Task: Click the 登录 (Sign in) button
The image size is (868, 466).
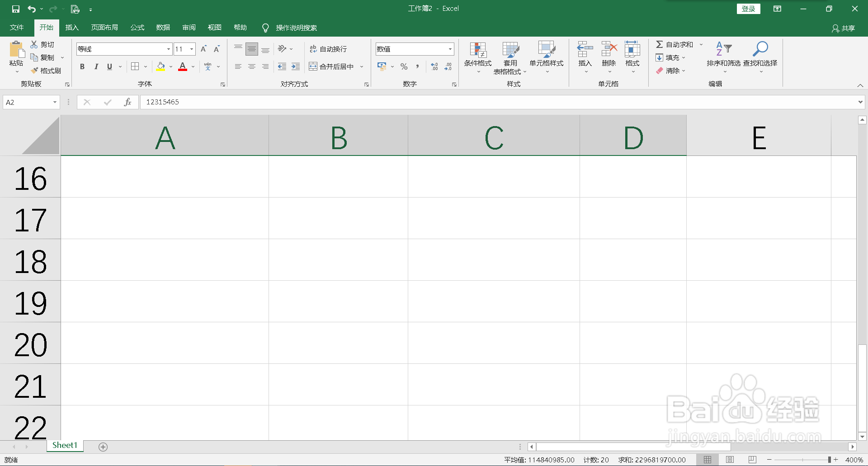Action: pyautogui.click(x=749, y=9)
